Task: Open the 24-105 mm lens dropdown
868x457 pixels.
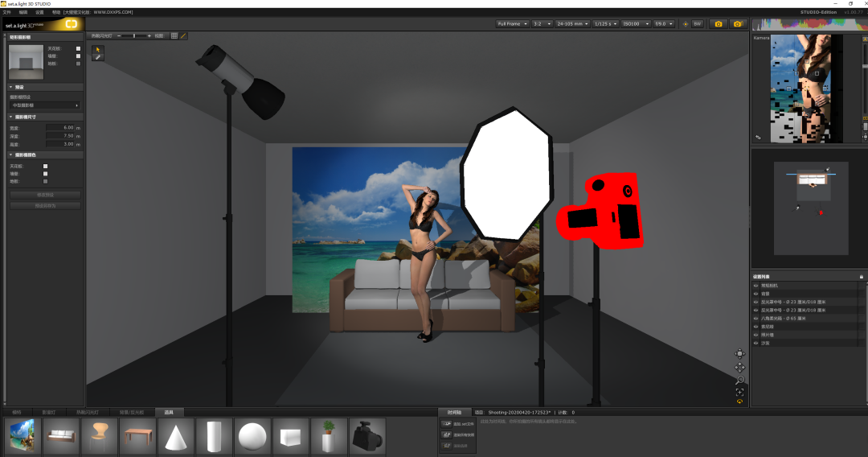Action: point(572,24)
